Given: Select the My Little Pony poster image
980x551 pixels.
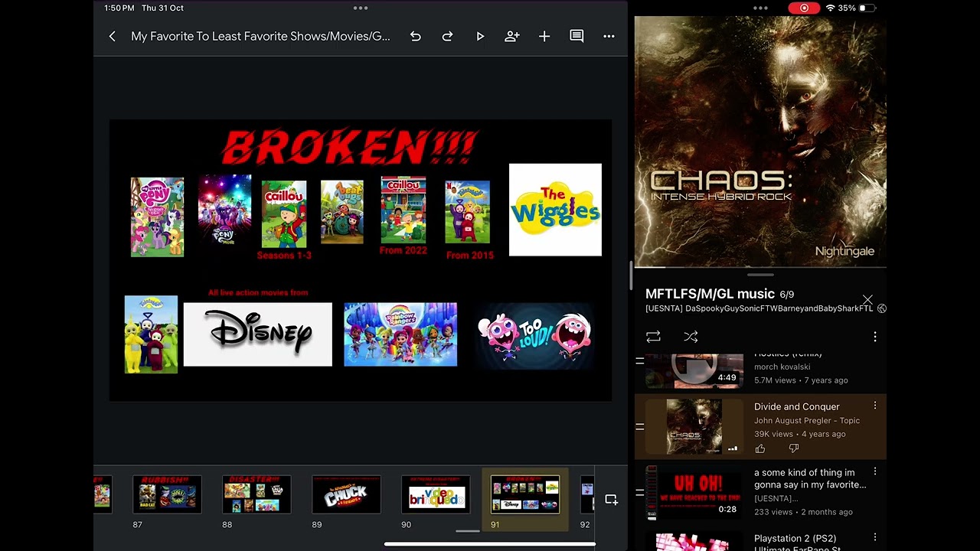Looking at the screenshot, I should click(157, 217).
